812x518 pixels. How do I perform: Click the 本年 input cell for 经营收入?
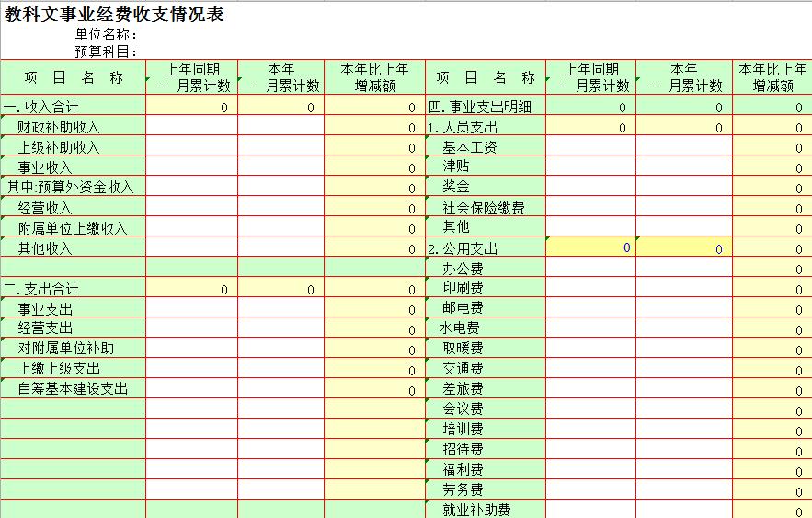280,208
